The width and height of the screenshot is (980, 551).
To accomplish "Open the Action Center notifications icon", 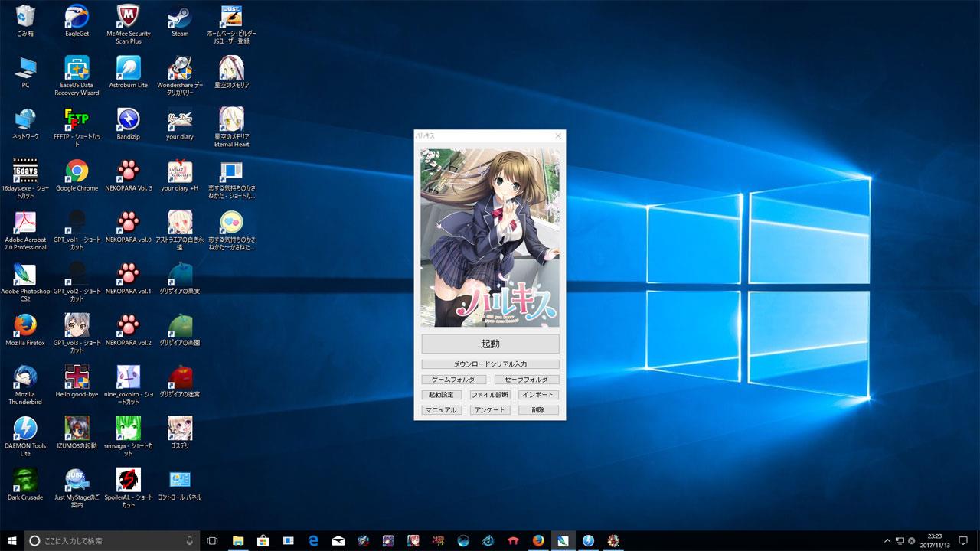I will pos(963,540).
